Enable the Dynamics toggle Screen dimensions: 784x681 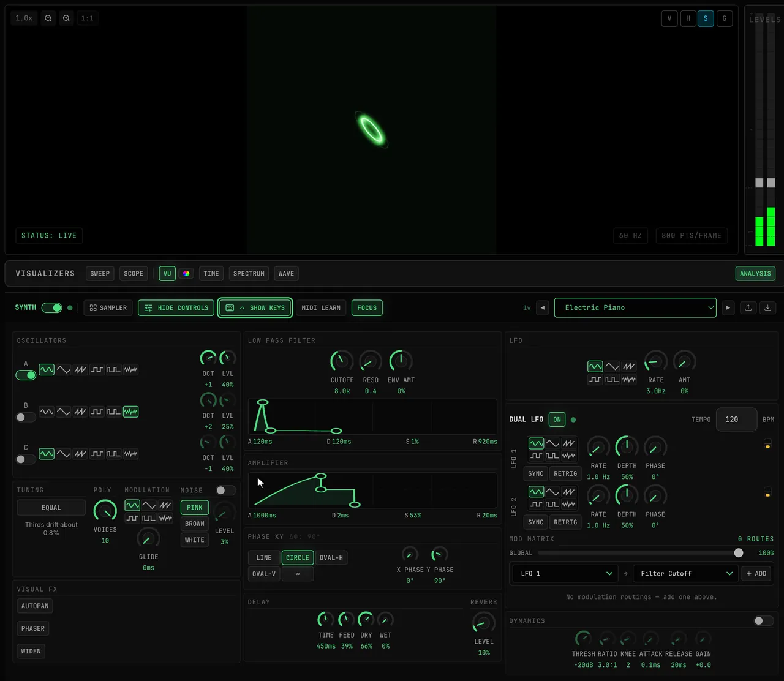[x=764, y=621]
